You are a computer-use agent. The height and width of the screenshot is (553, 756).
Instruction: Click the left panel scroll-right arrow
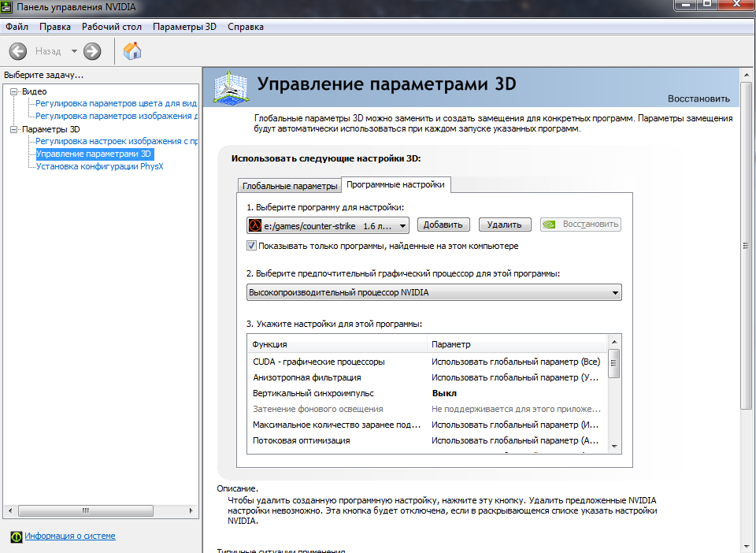[x=191, y=510]
